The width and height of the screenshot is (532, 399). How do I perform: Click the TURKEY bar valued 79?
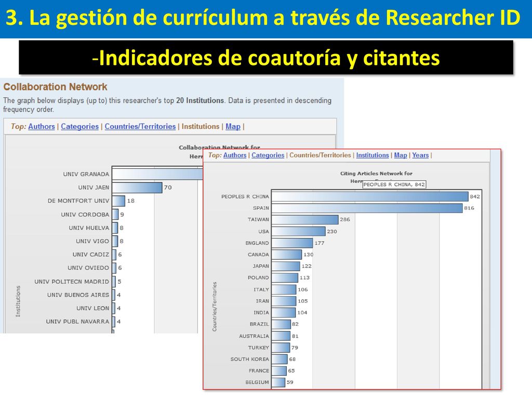[x=281, y=348]
